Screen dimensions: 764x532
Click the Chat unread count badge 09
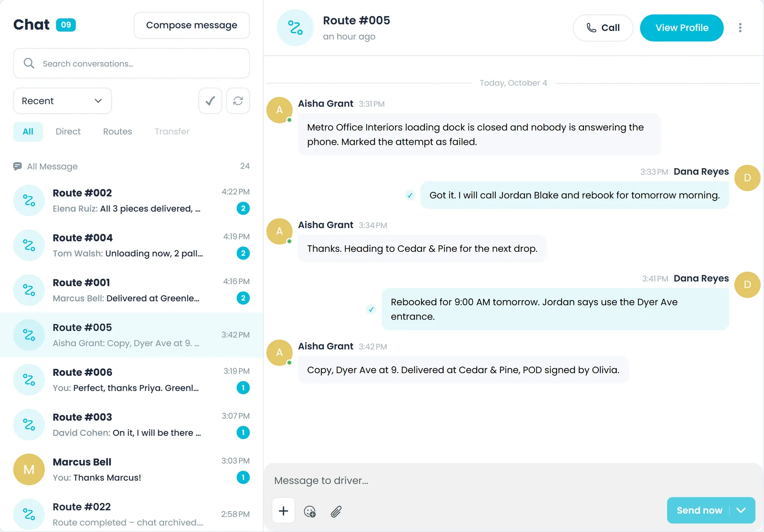66,25
